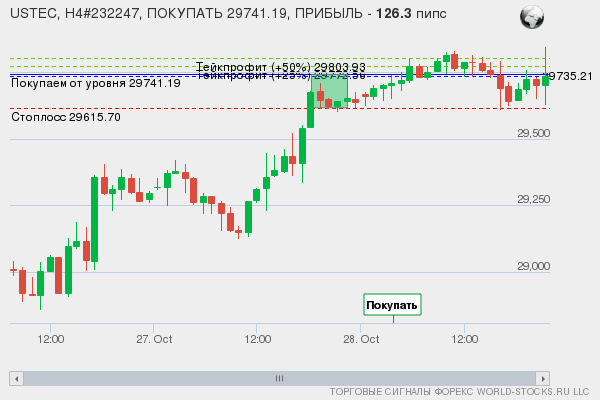Click the 29,000 price axis label
Screen dimensions: 600x400
pyautogui.click(x=533, y=266)
